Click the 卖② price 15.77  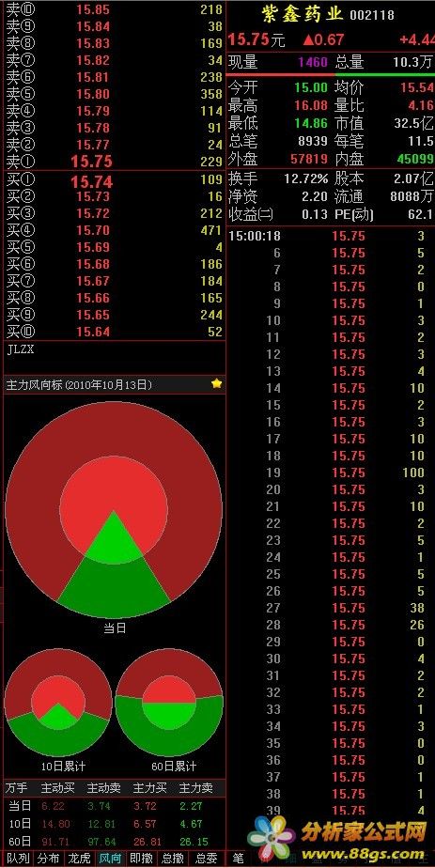(x=93, y=145)
